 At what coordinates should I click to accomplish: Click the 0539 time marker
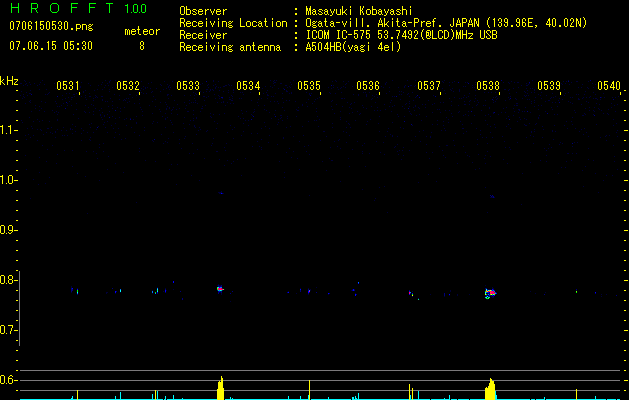pos(548,85)
